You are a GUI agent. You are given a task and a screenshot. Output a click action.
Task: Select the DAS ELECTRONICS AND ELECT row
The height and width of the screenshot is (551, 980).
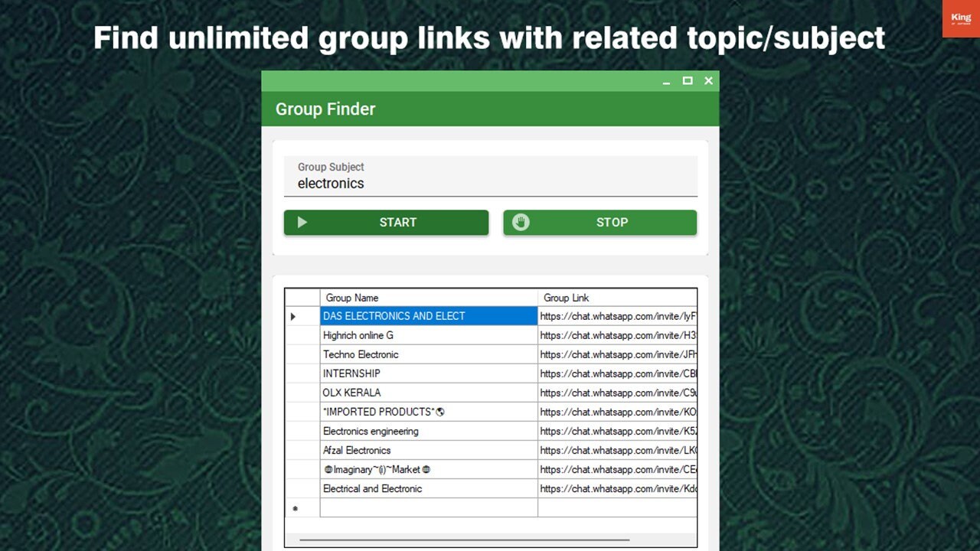(429, 316)
